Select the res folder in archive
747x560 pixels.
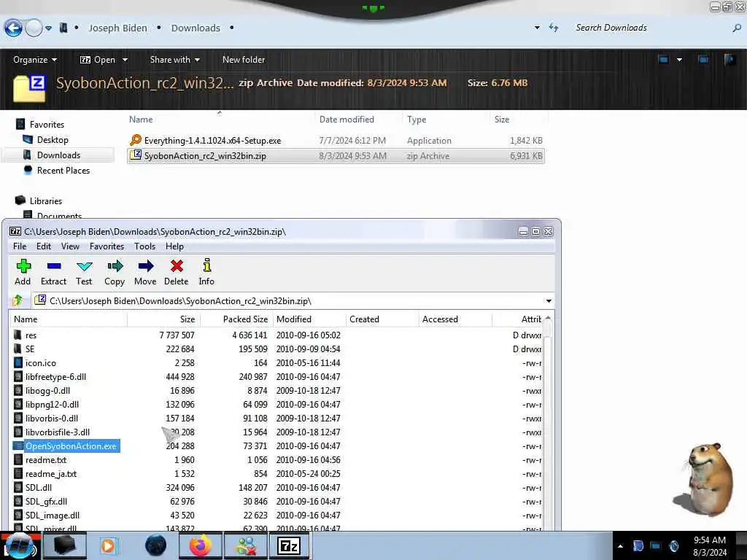coord(31,335)
